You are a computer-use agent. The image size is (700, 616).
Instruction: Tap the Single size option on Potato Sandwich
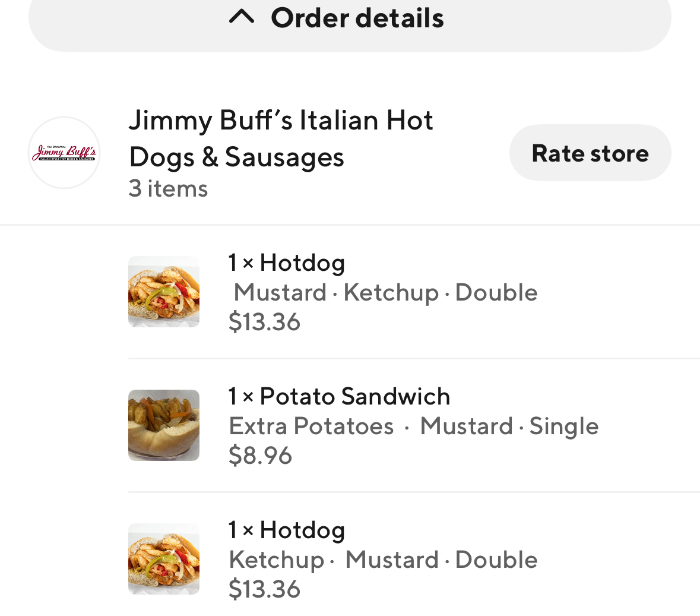coord(563,426)
